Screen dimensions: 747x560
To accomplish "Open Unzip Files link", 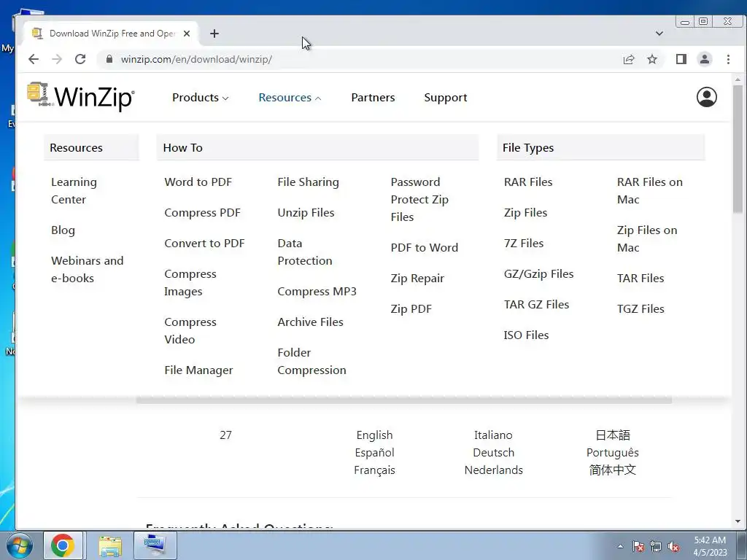I will coord(306,212).
